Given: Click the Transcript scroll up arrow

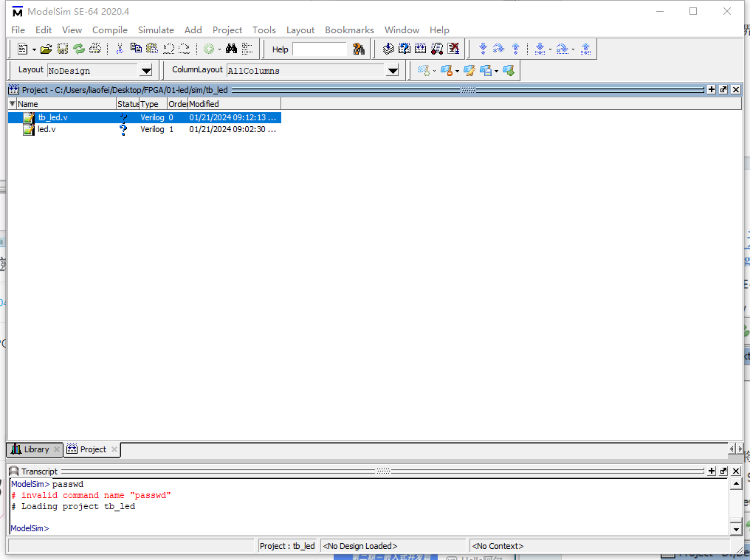Looking at the screenshot, I should click(736, 484).
